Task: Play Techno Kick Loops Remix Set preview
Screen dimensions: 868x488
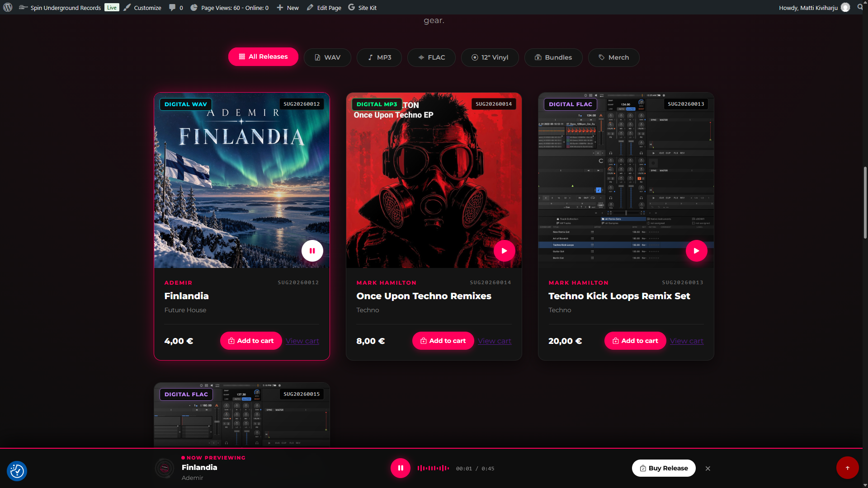Action: click(x=697, y=251)
